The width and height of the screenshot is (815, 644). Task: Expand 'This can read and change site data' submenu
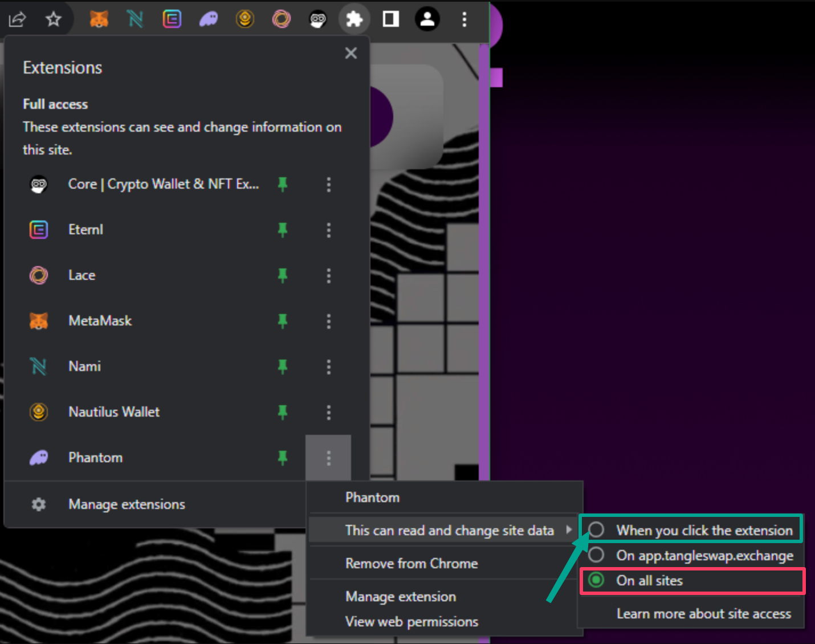click(x=445, y=531)
